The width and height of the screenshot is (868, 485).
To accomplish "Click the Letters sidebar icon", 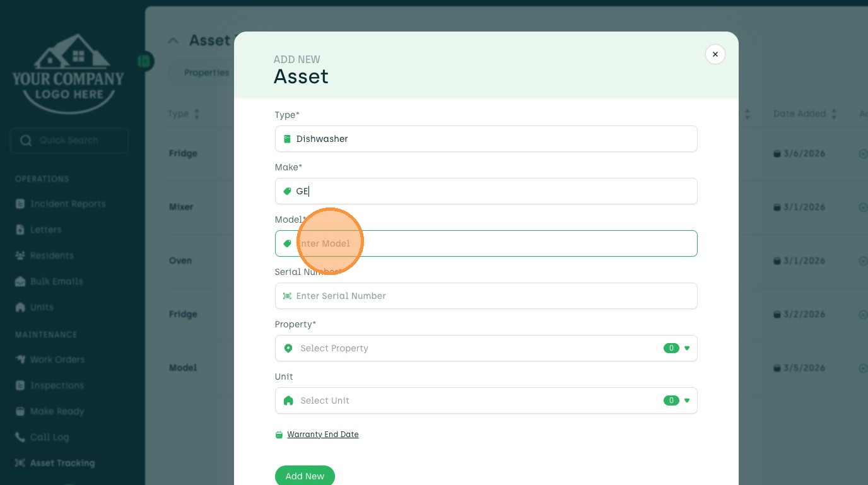I will click(x=20, y=230).
